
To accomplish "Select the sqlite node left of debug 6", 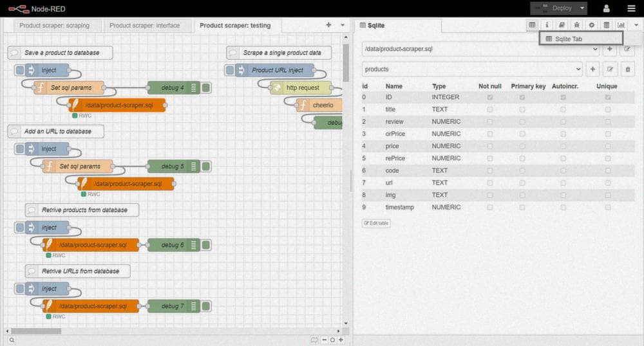I will point(91,245).
